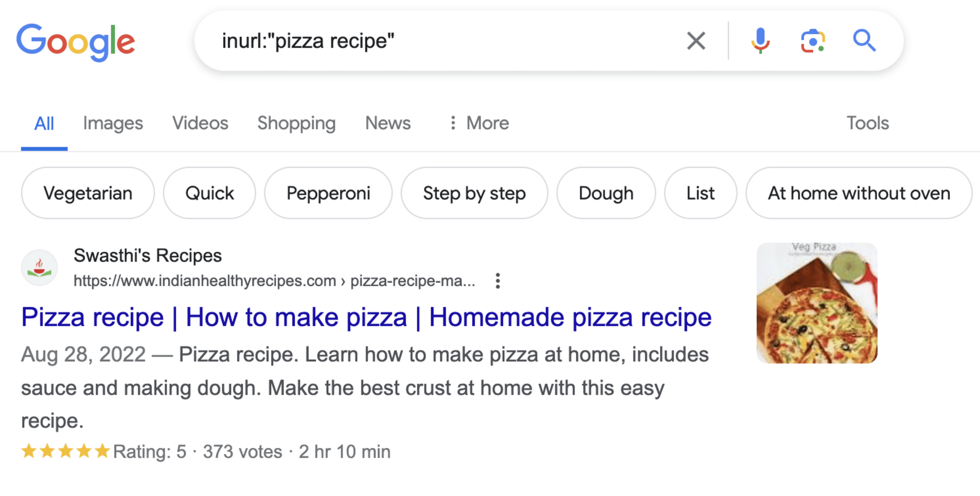
Task: Enable the Pepperoni search filter
Action: click(328, 193)
